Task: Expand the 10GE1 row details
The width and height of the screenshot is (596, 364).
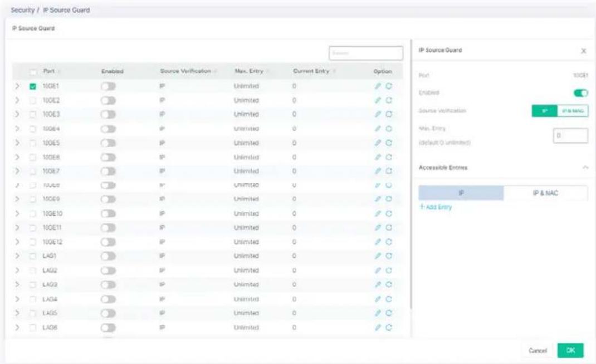Action: 17,86
